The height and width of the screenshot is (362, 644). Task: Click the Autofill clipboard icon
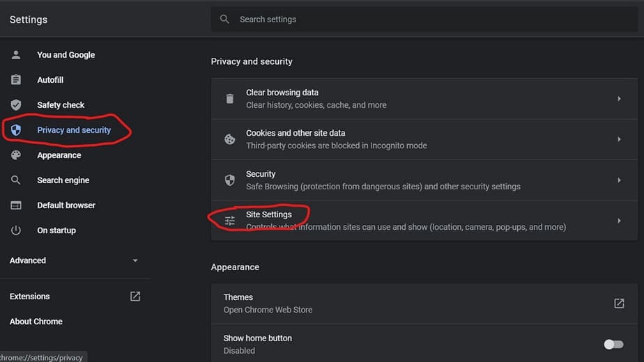(16, 80)
